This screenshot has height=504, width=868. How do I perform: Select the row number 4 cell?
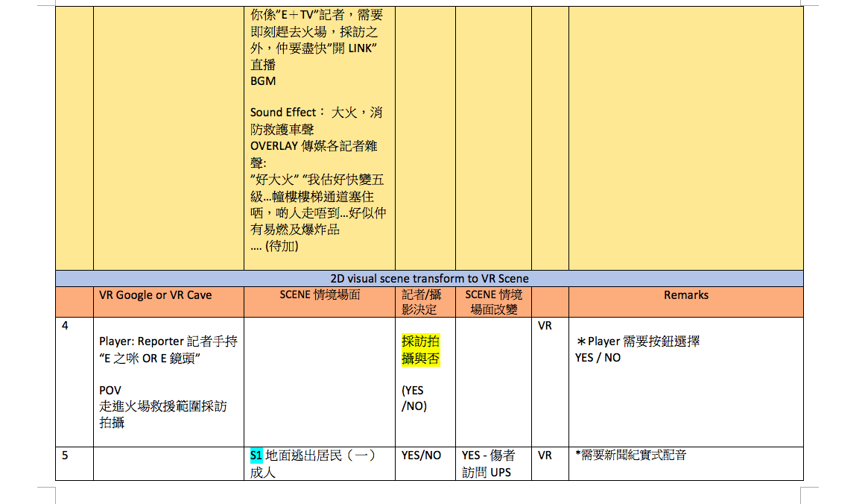[66, 326]
